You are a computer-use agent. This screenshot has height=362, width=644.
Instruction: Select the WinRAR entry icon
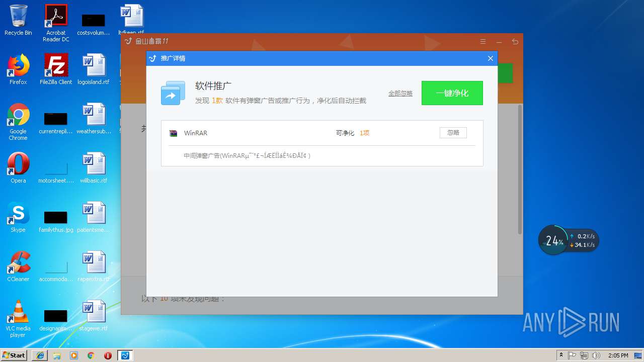click(x=173, y=133)
